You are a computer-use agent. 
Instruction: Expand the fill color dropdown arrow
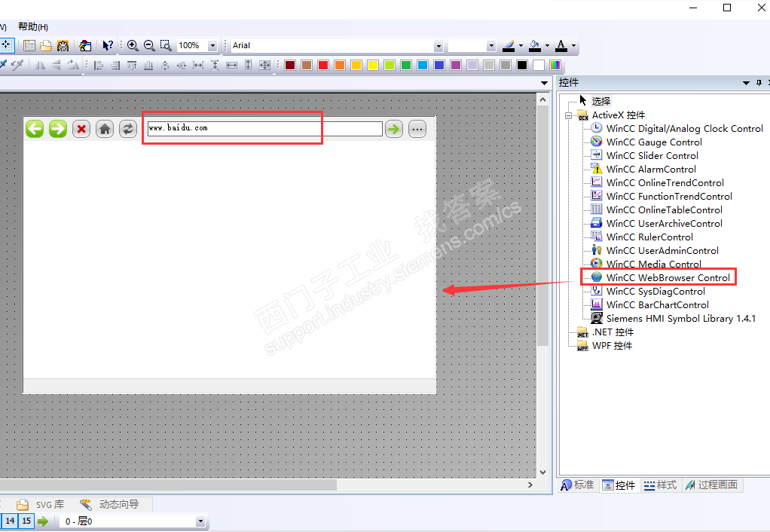coord(547,46)
